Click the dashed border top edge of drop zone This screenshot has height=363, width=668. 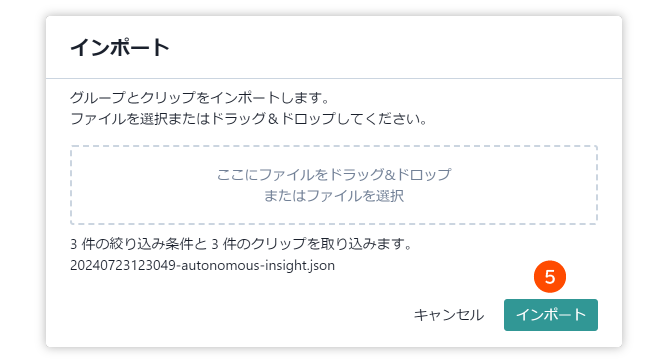(x=334, y=146)
